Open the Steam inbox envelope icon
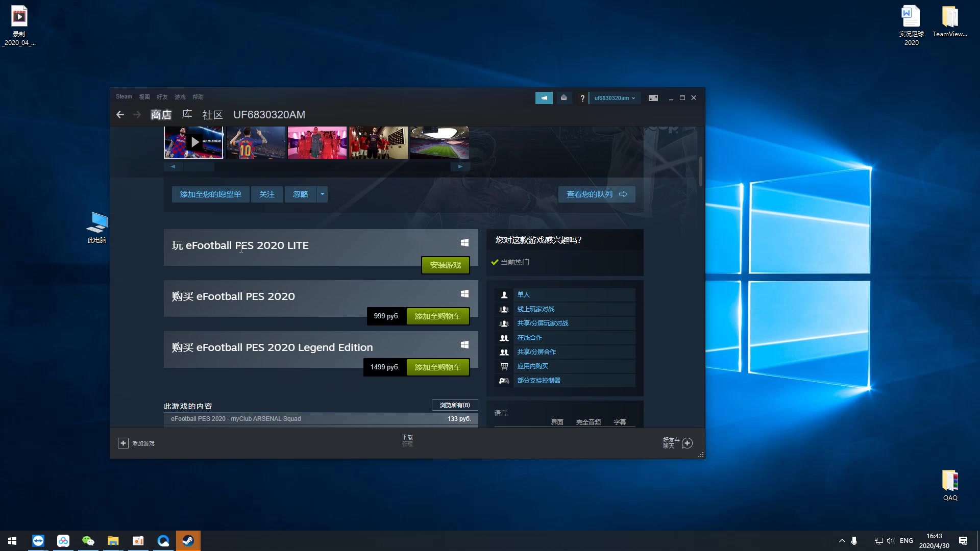The width and height of the screenshot is (980, 551). coord(563,98)
